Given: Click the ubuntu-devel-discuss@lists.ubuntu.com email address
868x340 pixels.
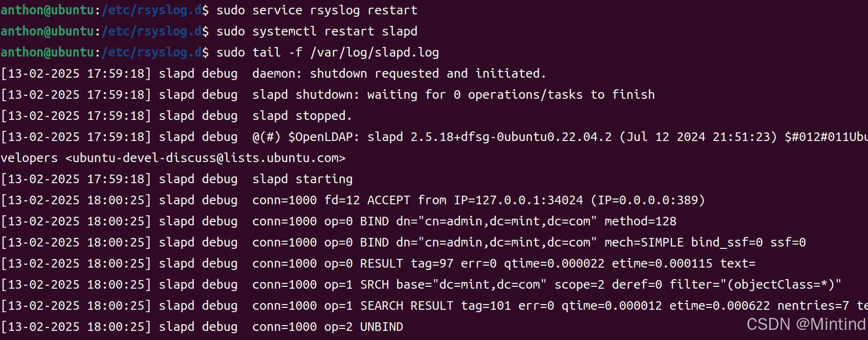Looking at the screenshot, I should coord(205,158).
